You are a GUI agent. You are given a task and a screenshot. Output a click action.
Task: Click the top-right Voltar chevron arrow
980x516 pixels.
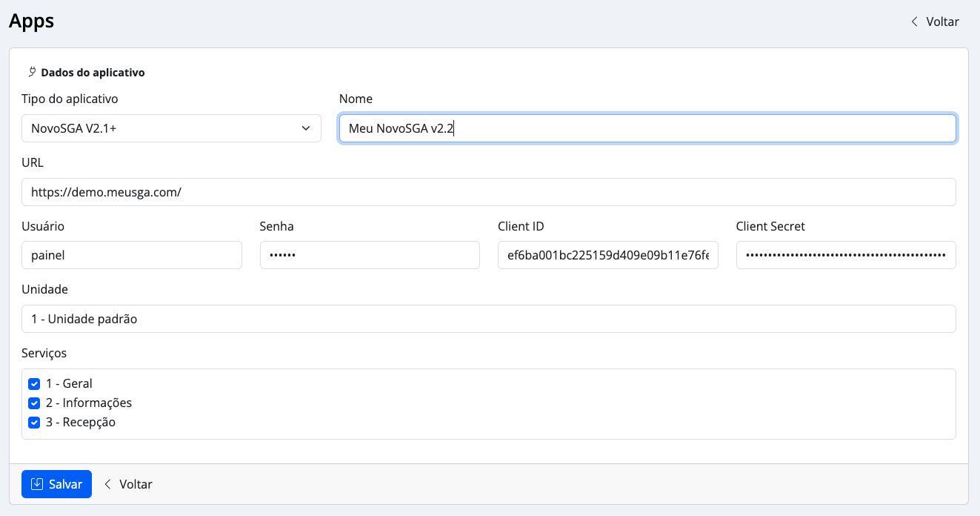click(915, 21)
